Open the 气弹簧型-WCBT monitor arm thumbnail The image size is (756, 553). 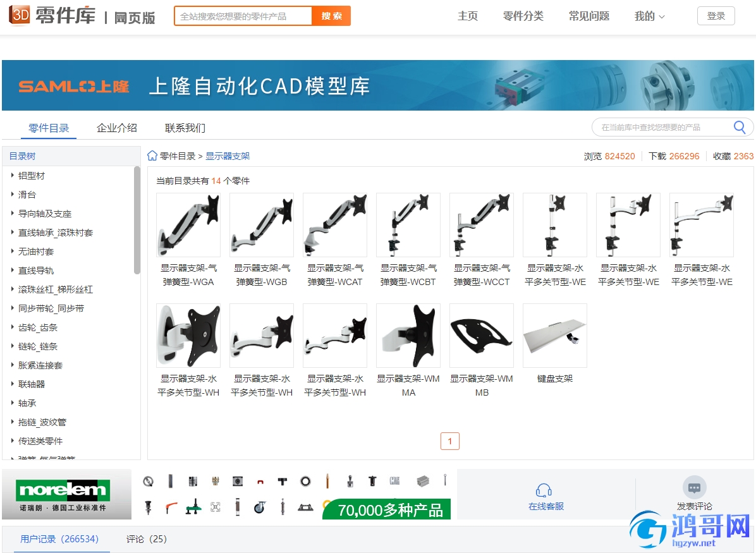click(x=408, y=224)
